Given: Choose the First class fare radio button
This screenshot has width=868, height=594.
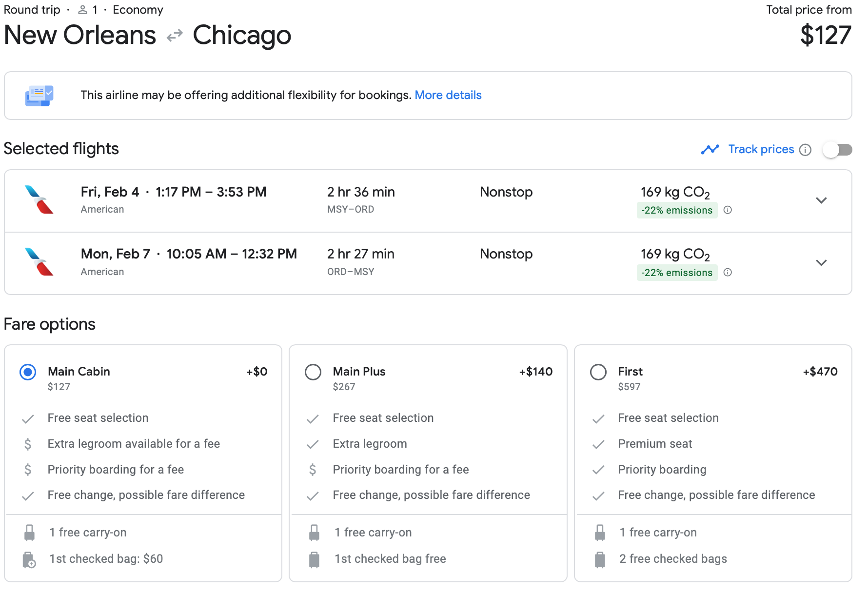Looking at the screenshot, I should coord(598,373).
